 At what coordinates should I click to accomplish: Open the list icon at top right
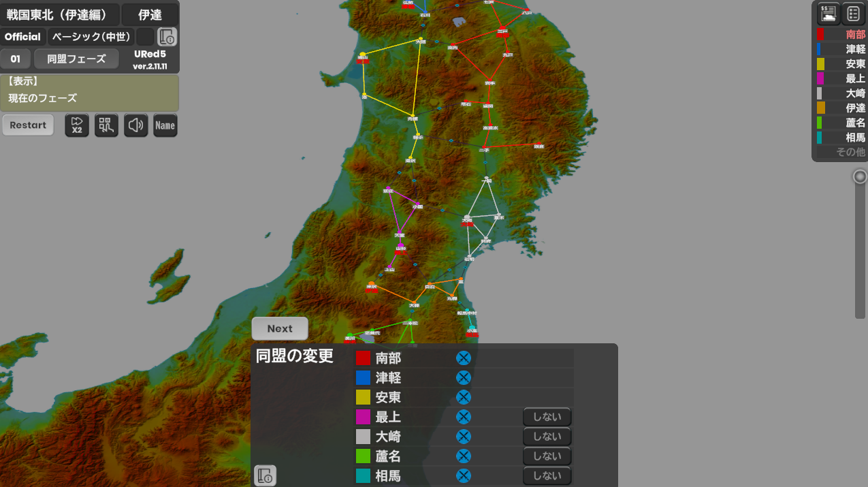[854, 13]
